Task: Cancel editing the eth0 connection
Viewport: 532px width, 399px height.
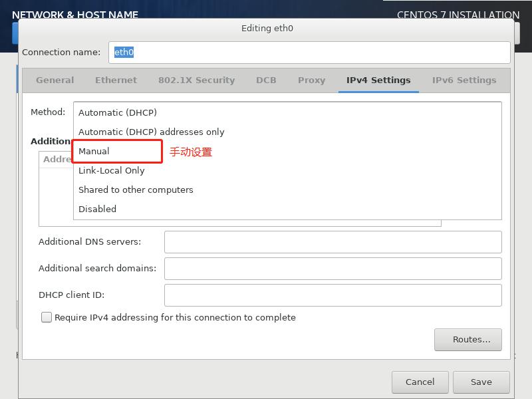Action: point(420,382)
